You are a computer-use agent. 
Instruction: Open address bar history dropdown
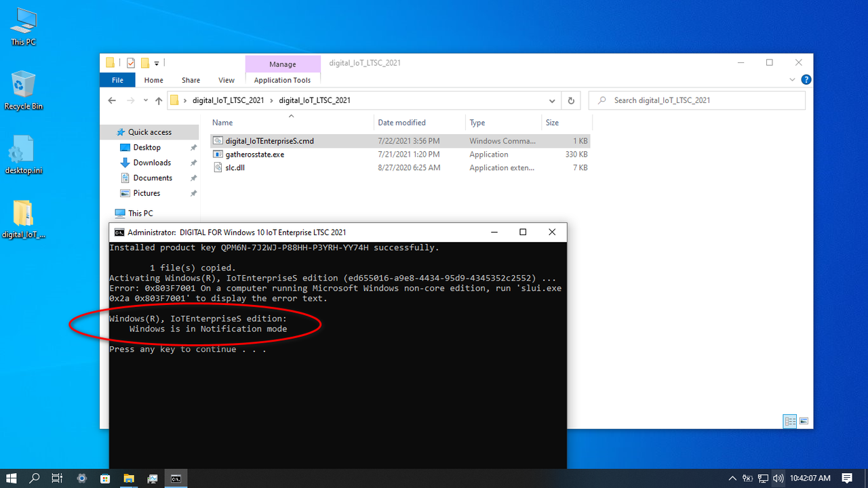(552, 100)
